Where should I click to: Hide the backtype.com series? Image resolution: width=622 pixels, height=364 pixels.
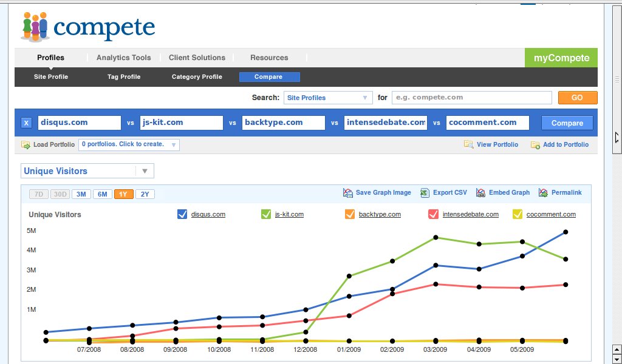[349, 214]
